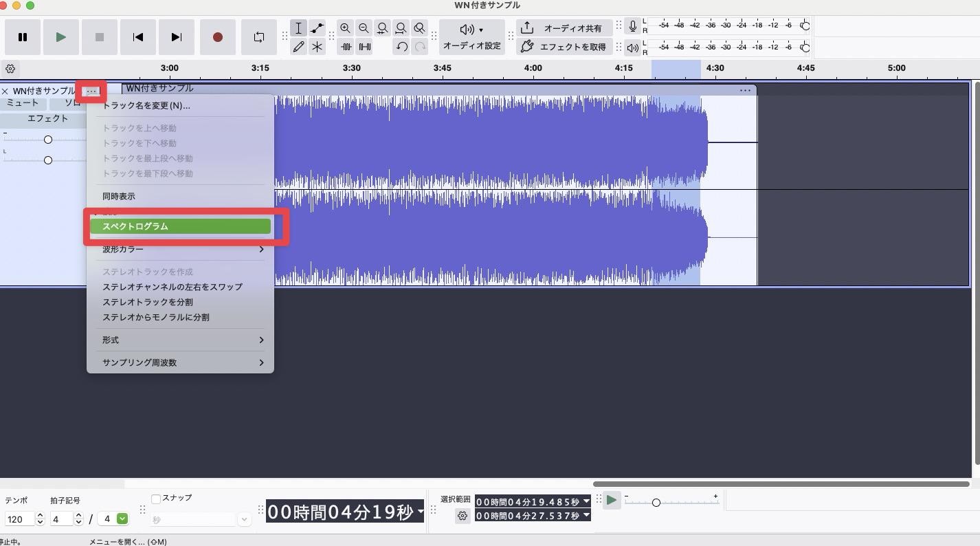This screenshot has height=546, width=980.
Task: Adjust the playback speed slider knob
Action: click(656, 503)
